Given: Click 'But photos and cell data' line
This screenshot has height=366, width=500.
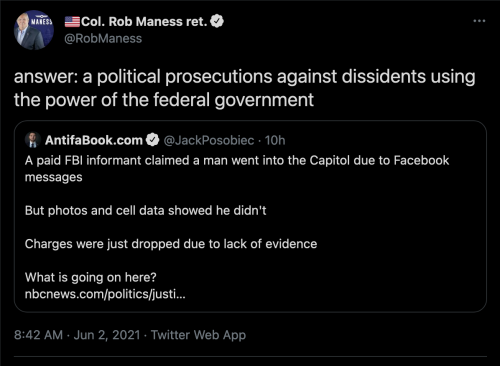Looking at the screenshot, I should pos(146,211).
